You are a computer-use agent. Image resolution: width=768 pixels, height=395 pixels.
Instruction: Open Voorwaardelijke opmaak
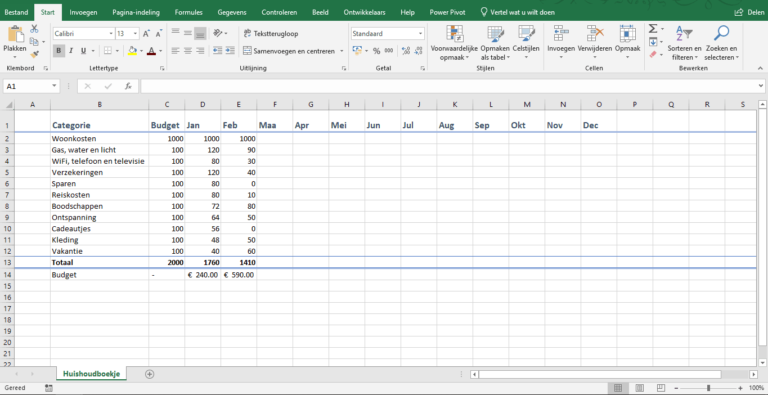454,43
